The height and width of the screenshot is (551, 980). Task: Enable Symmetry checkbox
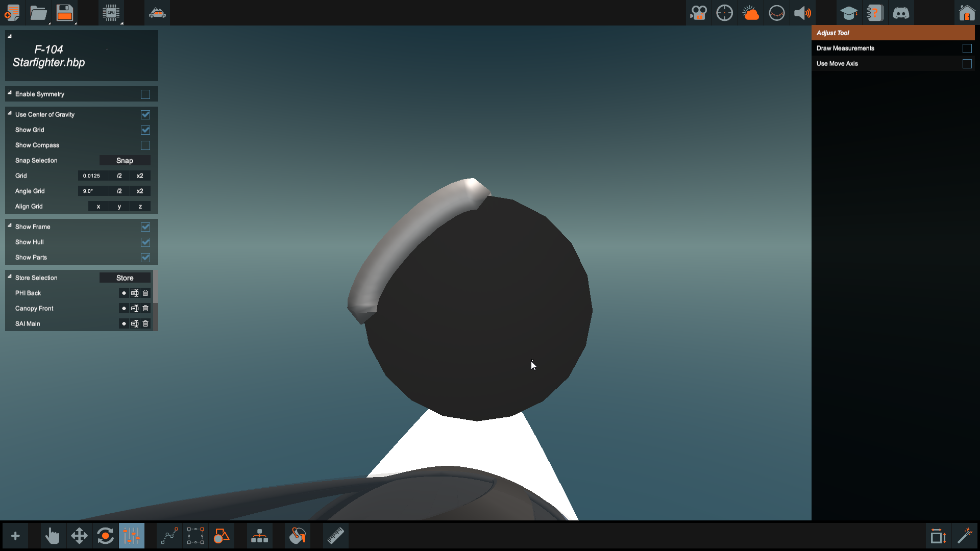(x=145, y=94)
